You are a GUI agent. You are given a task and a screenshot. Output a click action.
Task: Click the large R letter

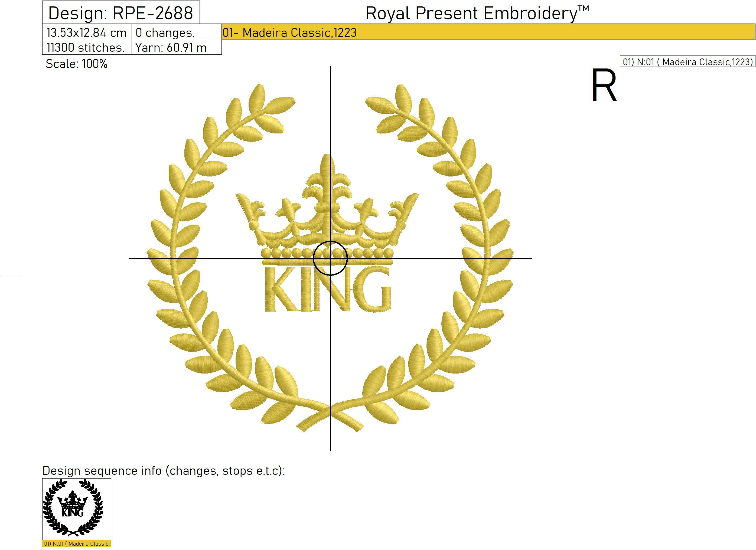[x=604, y=85]
